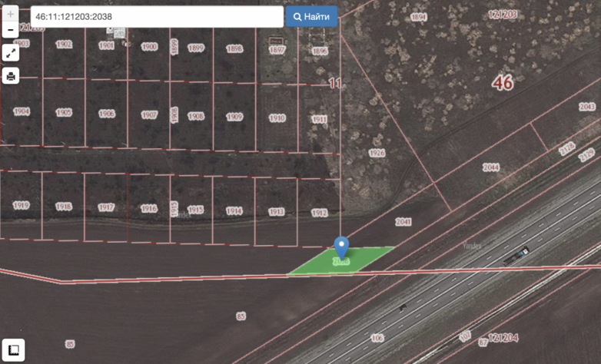Select parcel 1910 on the map
The width and height of the screenshot is (601, 364).
click(277, 117)
